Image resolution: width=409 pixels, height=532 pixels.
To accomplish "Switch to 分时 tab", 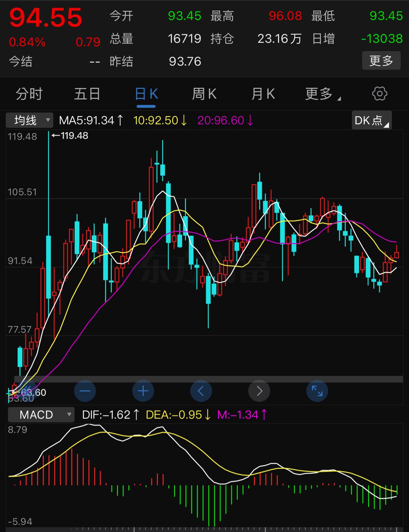I will click(29, 94).
